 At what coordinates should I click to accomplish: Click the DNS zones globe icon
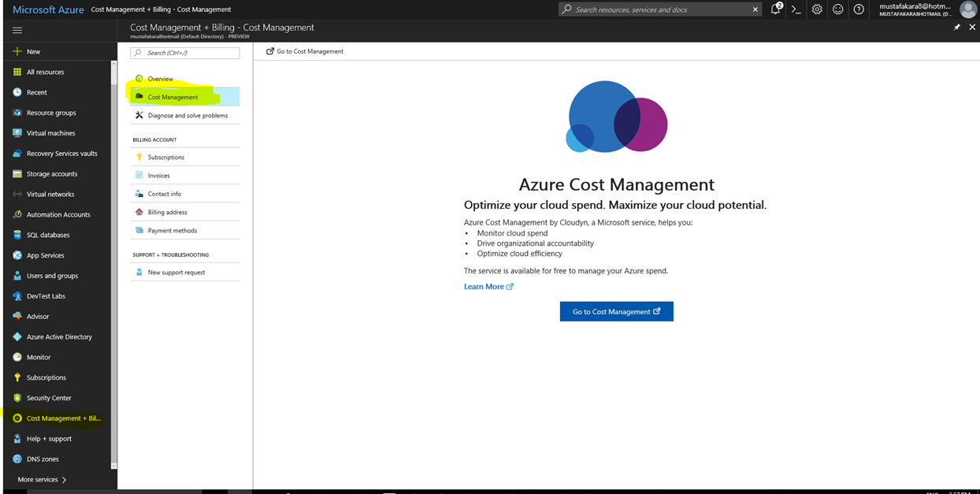(17, 459)
